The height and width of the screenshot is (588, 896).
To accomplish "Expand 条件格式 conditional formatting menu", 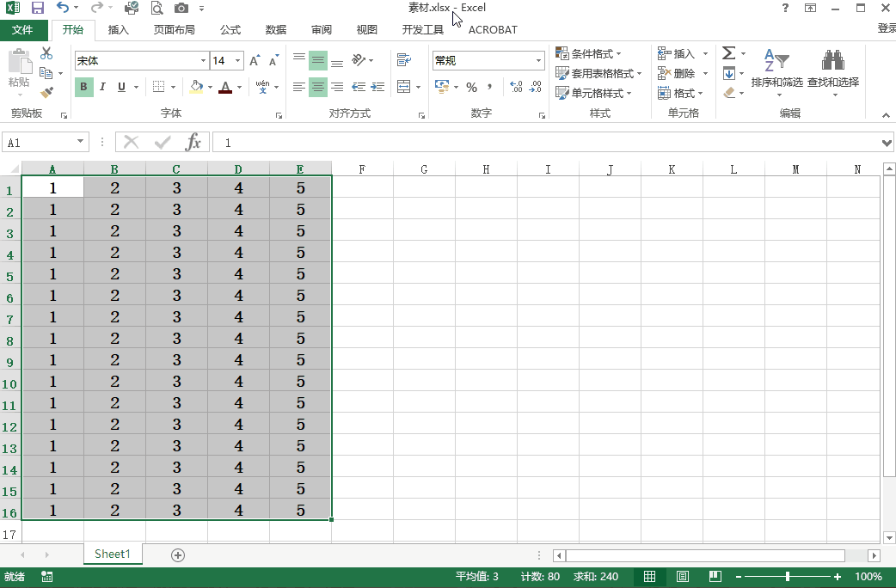I will [x=588, y=53].
